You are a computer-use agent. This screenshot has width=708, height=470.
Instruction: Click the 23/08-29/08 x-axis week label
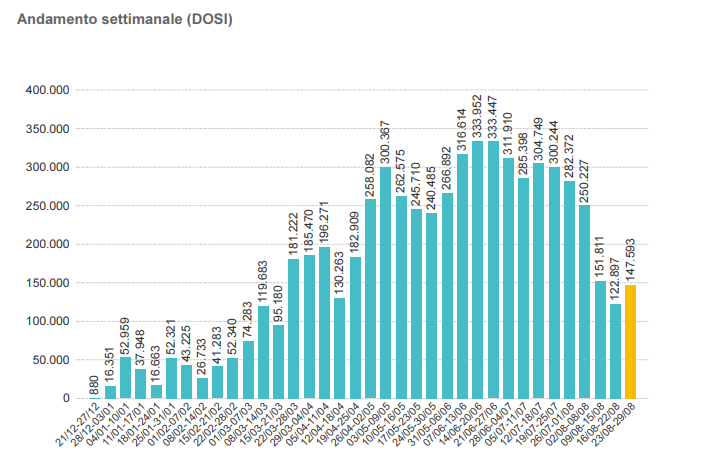click(x=613, y=423)
